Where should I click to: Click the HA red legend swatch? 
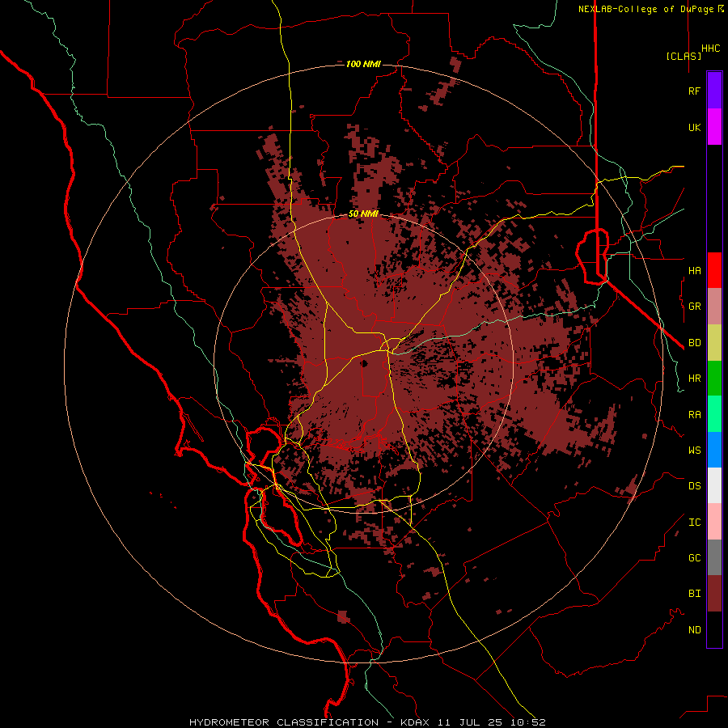pyautogui.click(x=714, y=270)
